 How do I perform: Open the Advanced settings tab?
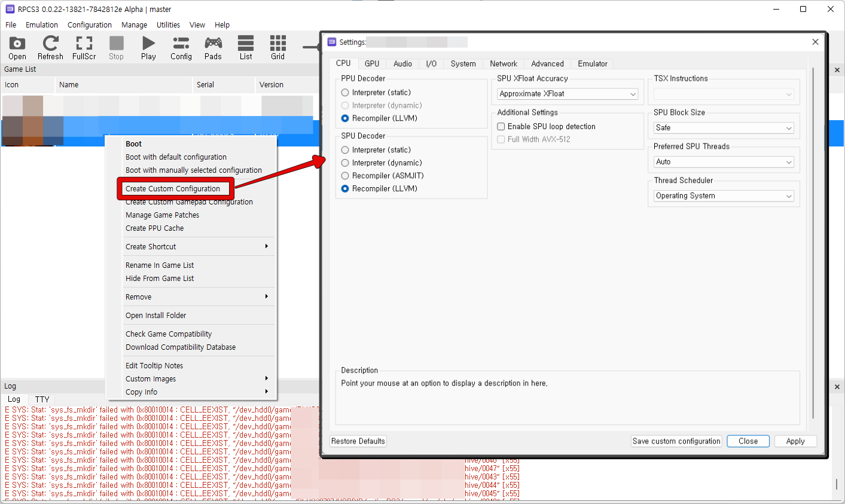point(547,63)
